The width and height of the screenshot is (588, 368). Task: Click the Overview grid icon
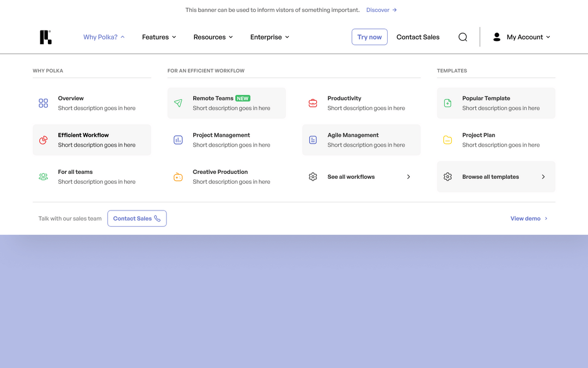coord(43,103)
